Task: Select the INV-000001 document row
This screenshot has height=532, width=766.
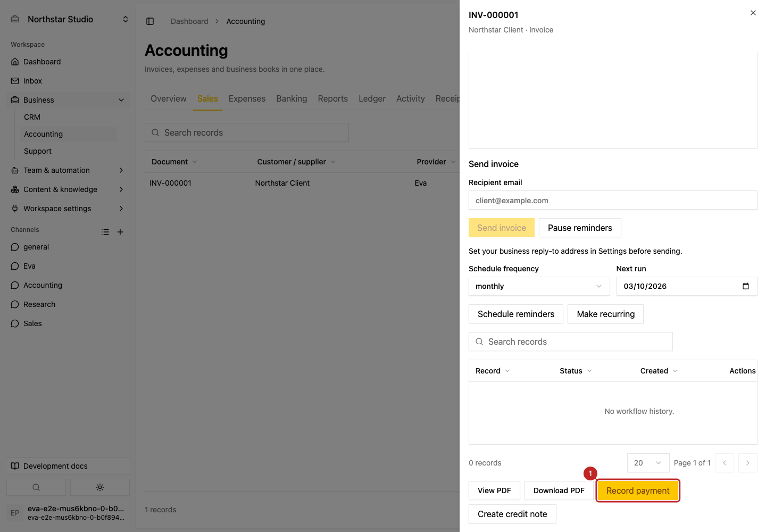Action: tap(302, 183)
